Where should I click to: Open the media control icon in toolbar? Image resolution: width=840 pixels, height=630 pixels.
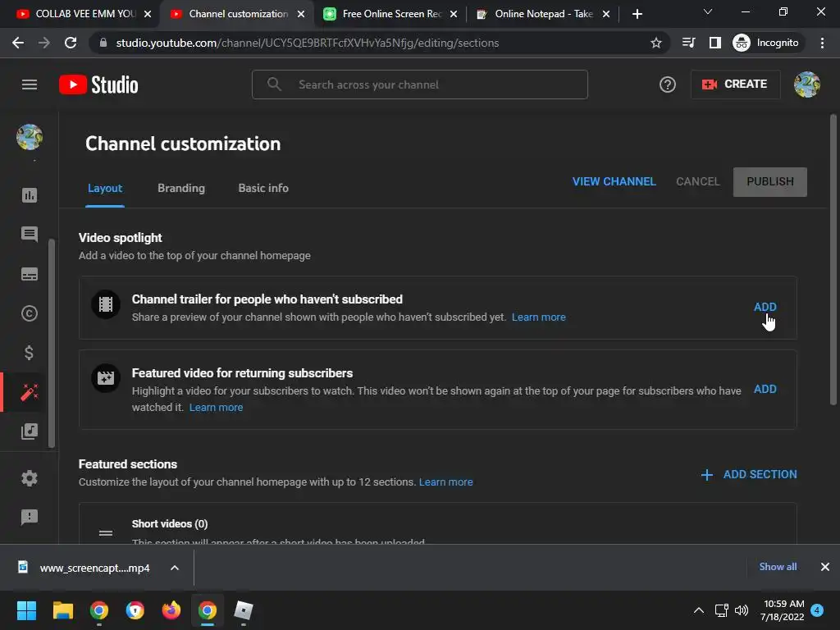(x=688, y=43)
